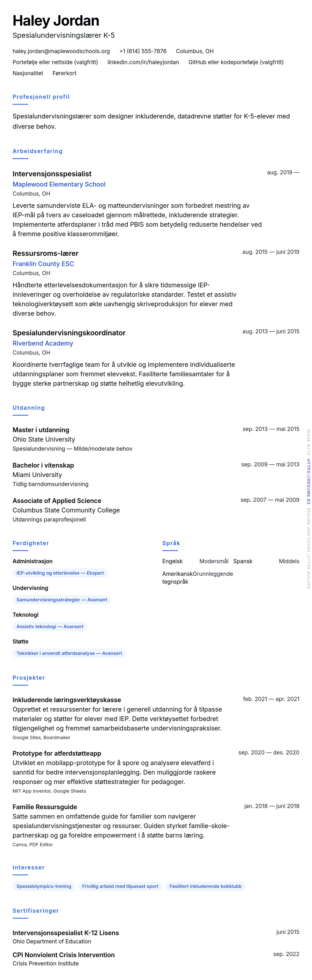Open the linkedin.com/in/haleyjordan profile link

point(143,62)
